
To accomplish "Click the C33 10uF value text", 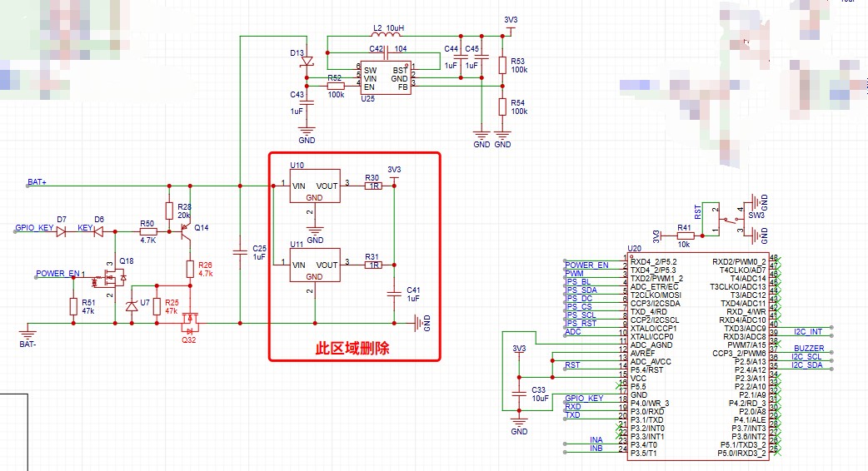I will [541, 398].
